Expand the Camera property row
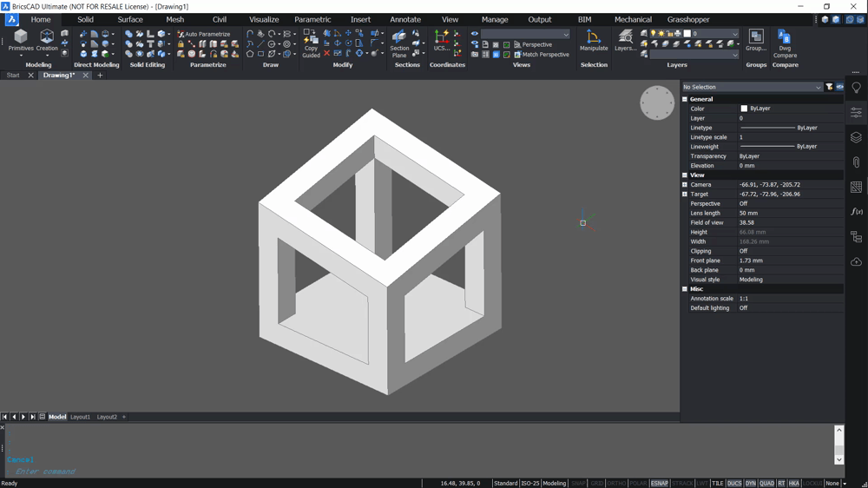 click(x=685, y=184)
